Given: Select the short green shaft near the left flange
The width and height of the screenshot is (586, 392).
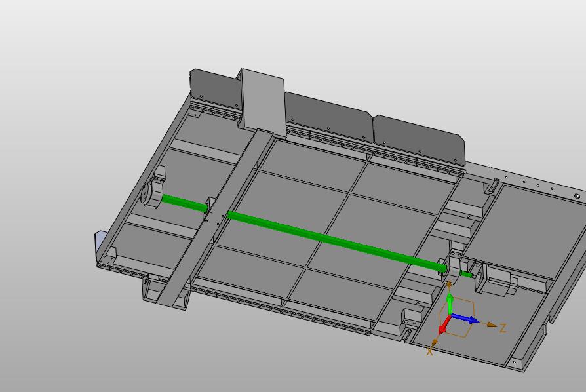Looking at the screenshot, I should (184, 203).
